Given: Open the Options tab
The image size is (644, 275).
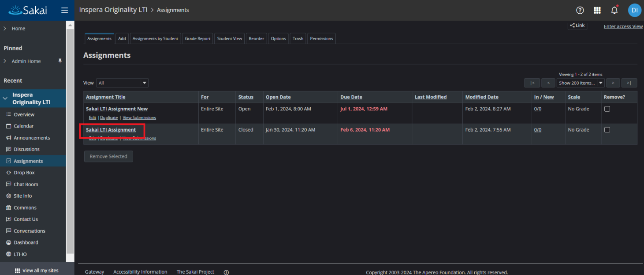Looking at the screenshot, I should 279,38.
